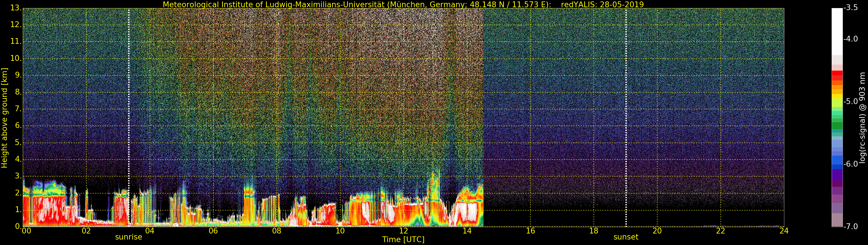Click the '04' time tick label
The image size is (868, 245).
[150, 231]
